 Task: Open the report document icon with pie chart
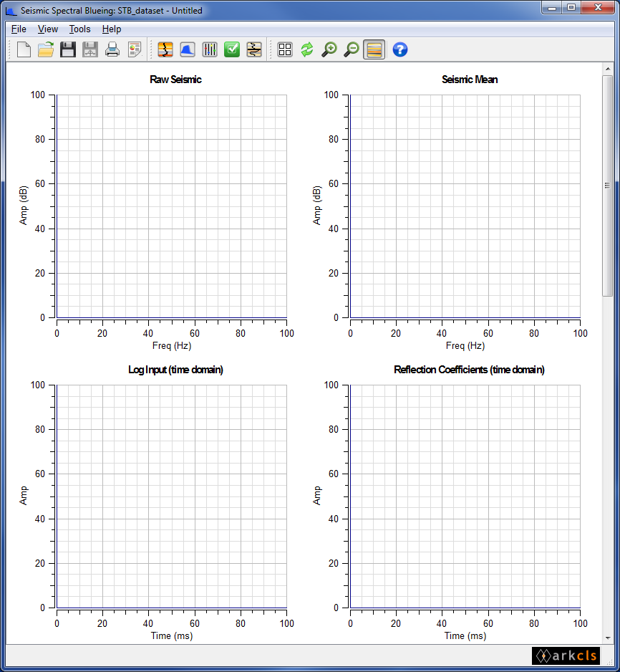(135, 49)
